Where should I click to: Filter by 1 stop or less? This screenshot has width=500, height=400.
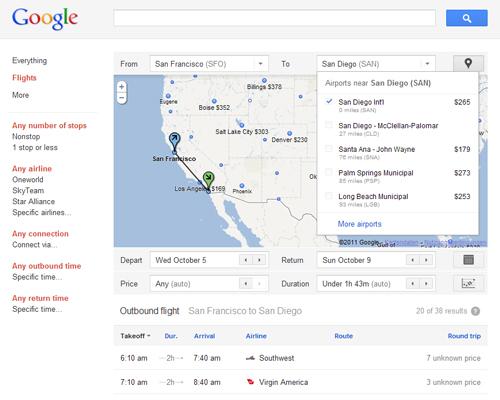click(35, 147)
